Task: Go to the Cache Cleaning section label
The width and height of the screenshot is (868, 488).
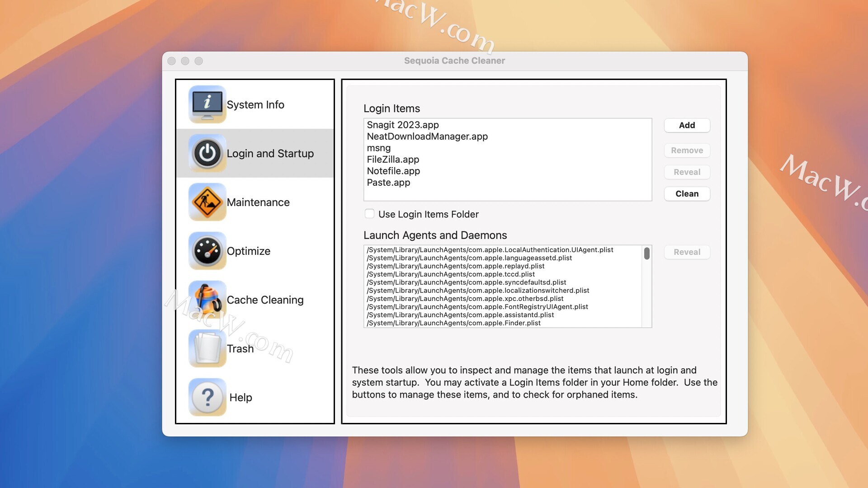Action: (x=265, y=300)
